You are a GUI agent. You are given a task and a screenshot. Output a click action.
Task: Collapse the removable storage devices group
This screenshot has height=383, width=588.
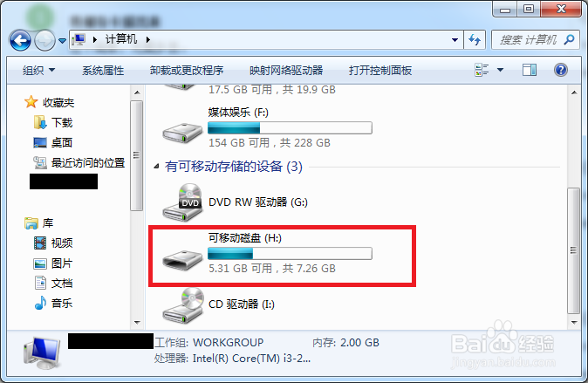pyautogui.click(x=156, y=166)
